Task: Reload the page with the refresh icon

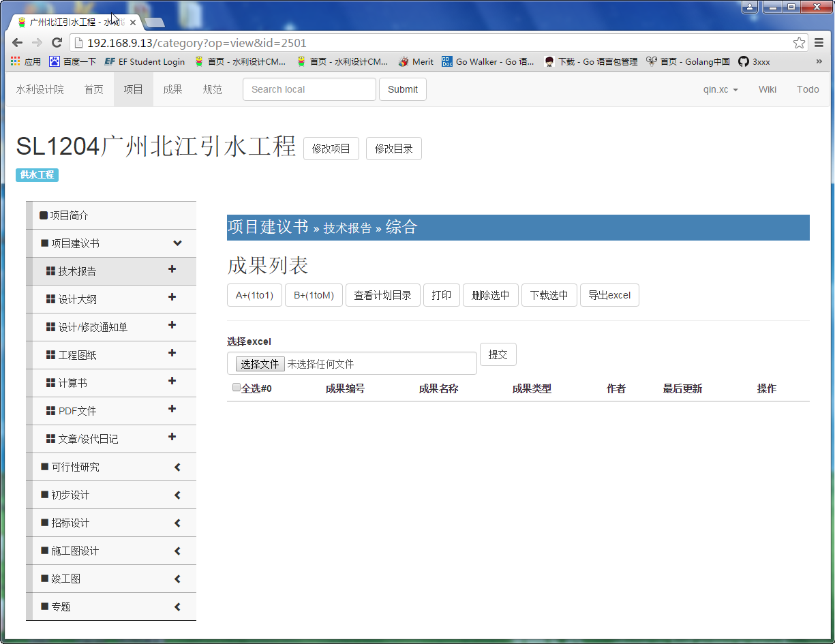Action: pyautogui.click(x=57, y=43)
